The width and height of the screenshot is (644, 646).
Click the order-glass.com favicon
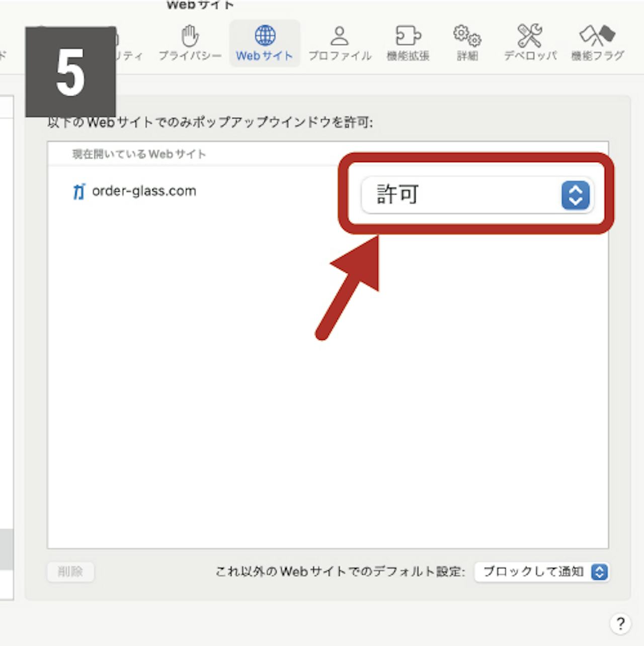tap(79, 191)
